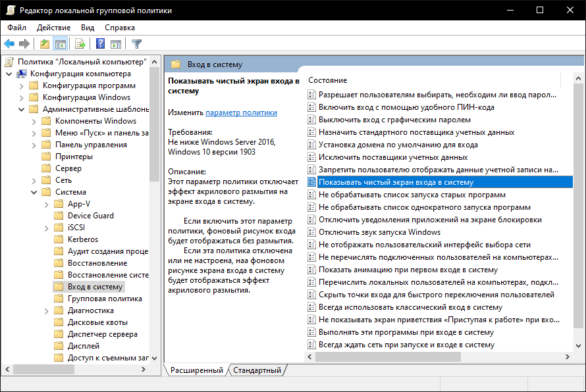Expand the "Компоненты Windows" node

(x=34, y=121)
